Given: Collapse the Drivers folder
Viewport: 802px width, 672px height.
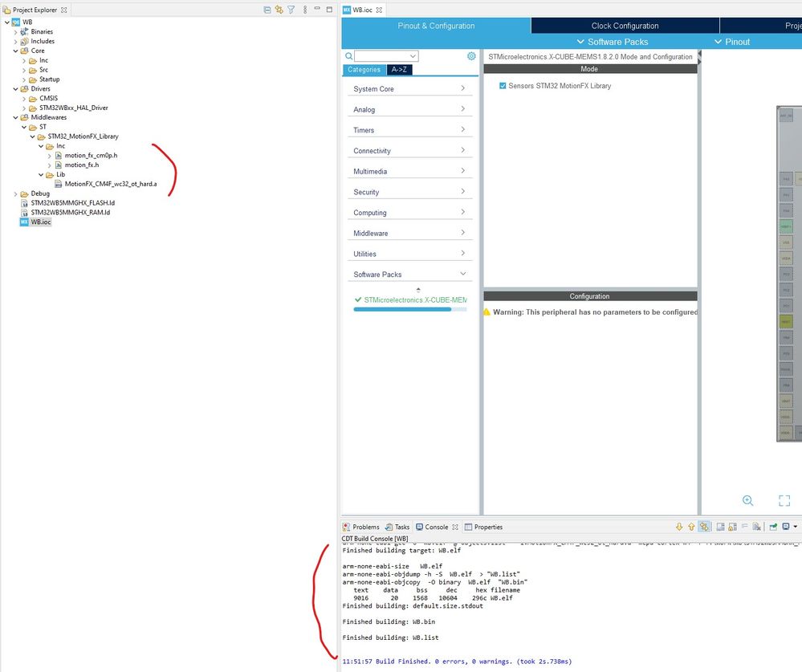Looking at the screenshot, I should [x=15, y=89].
